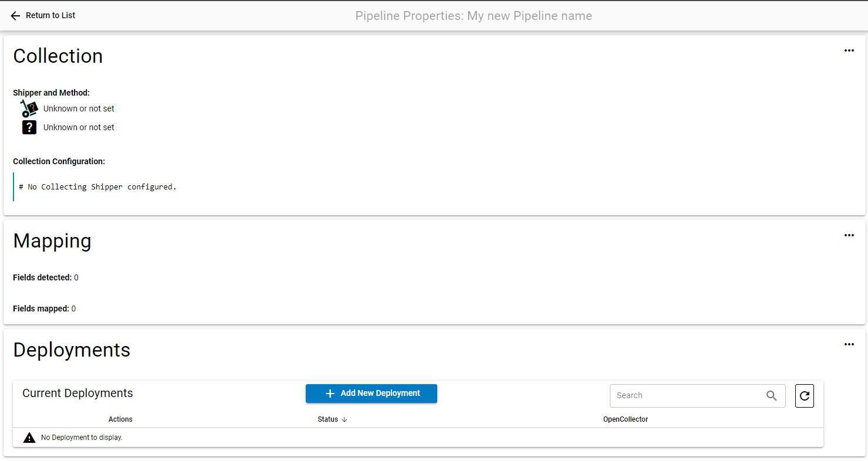This screenshot has width=868, height=461.
Task: Toggle the Status sort direction arrow
Action: click(x=345, y=419)
